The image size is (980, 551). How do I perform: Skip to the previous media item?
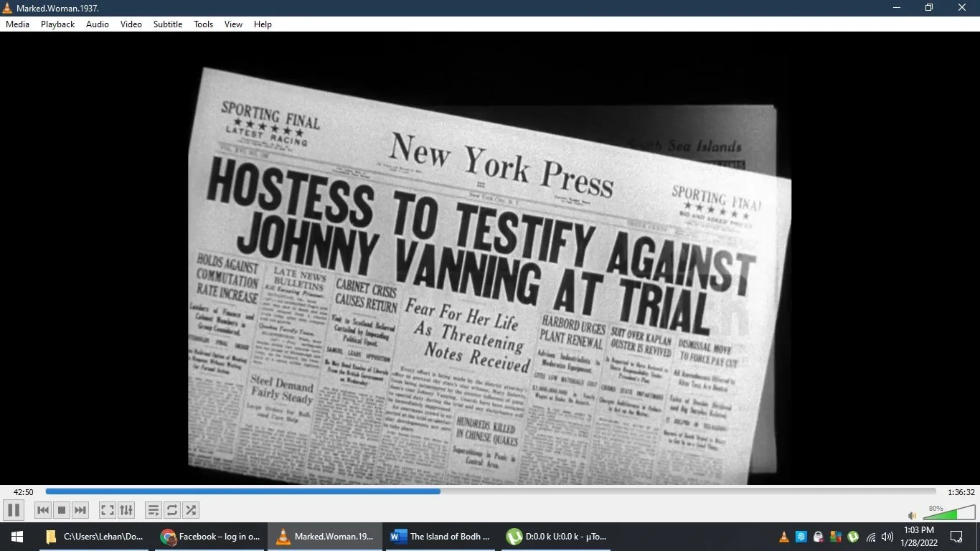43,510
